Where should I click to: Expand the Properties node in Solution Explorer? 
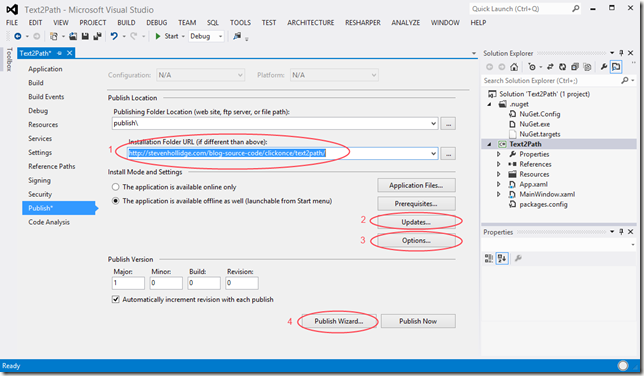pos(499,154)
